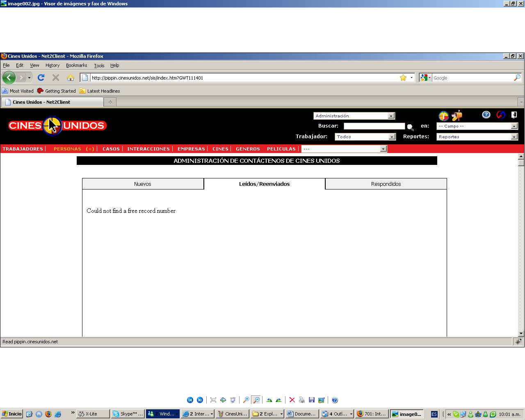
Task: Go back with Firefox back arrow
Action: [9, 78]
